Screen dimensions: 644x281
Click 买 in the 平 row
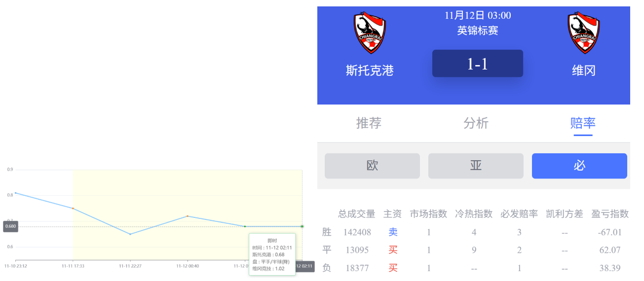coord(393,250)
